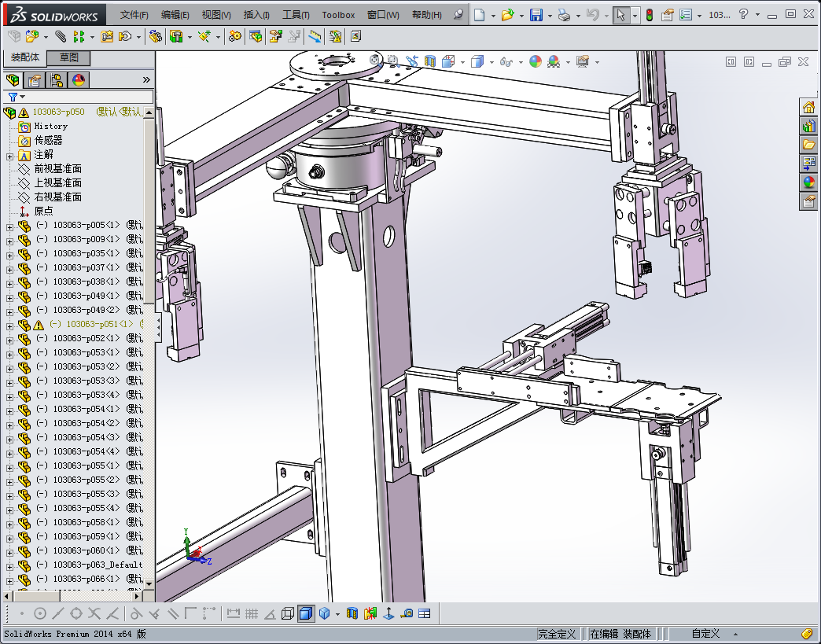The width and height of the screenshot is (821, 644).
Task: Click the Bill of Materials icon
Action: (x=256, y=36)
